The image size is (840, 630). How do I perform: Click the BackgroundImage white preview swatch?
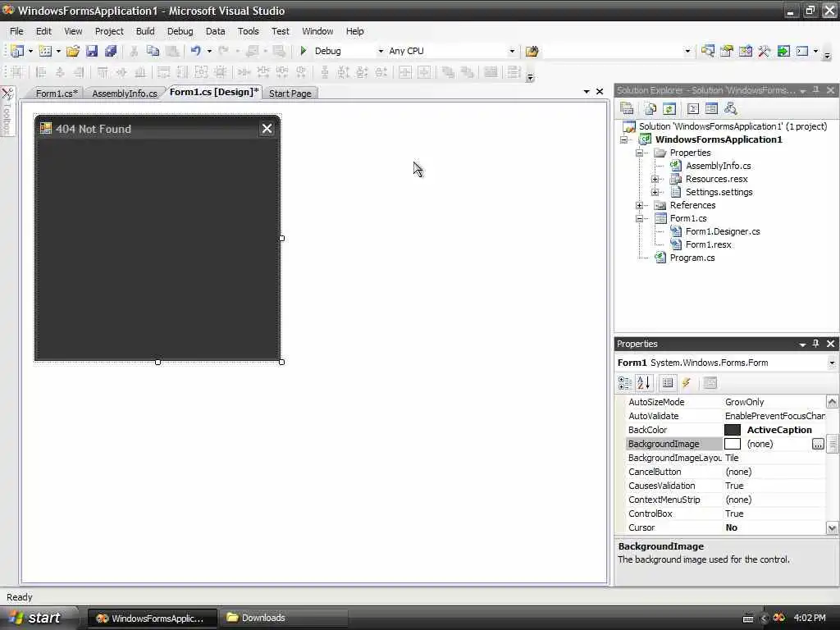[733, 444]
